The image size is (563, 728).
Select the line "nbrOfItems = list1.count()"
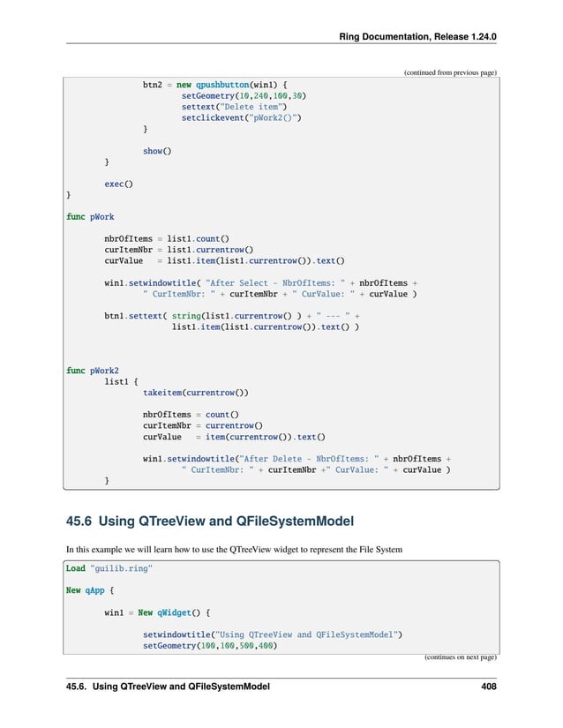pos(167,238)
